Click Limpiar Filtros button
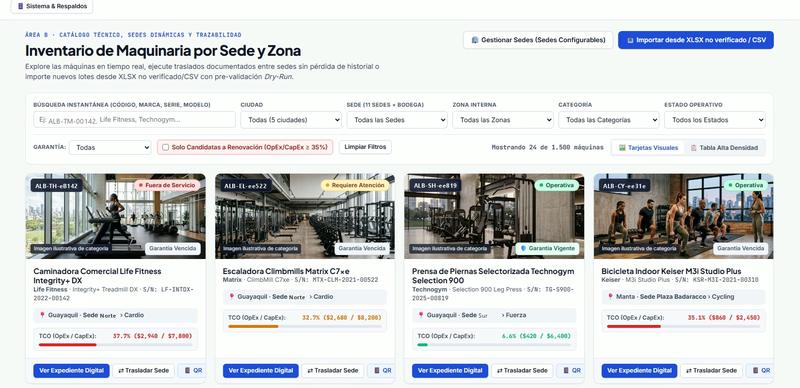This screenshot has width=800, height=388. (x=365, y=147)
